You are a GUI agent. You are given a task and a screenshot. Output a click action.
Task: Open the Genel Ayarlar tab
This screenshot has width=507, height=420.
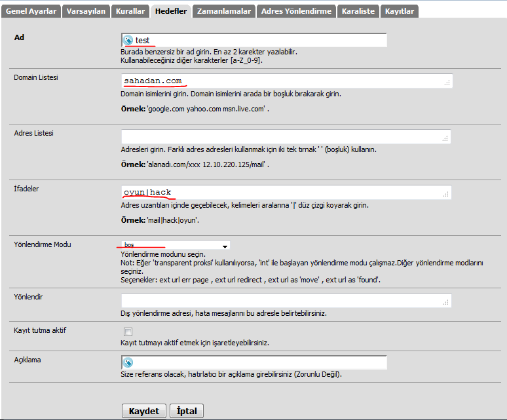coord(31,11)
